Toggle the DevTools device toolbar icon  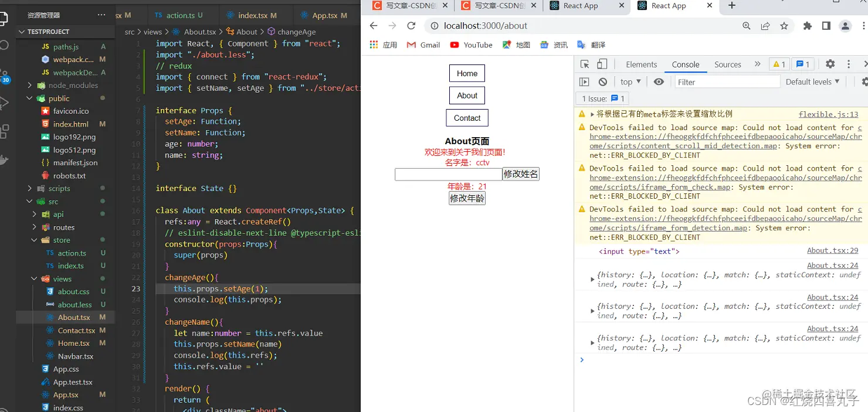click(602, 64)
